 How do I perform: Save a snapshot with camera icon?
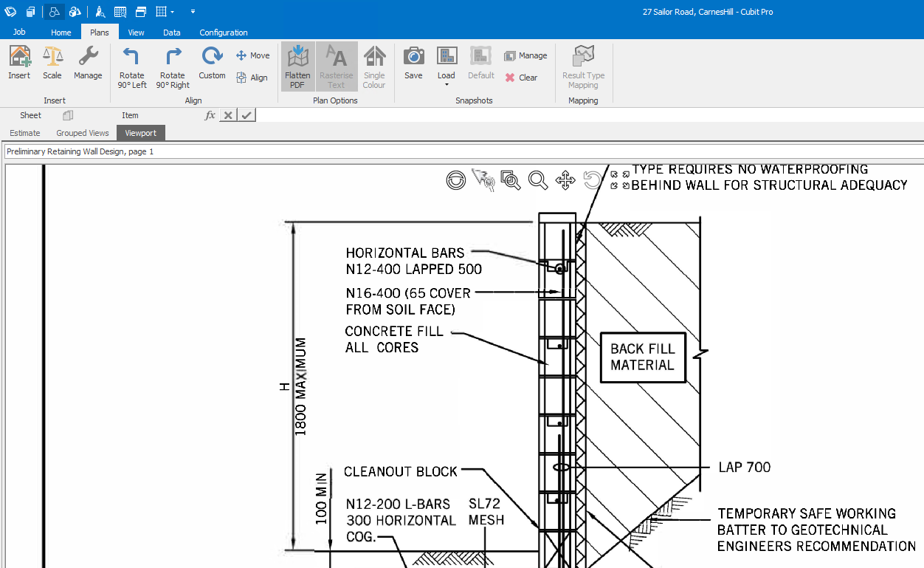[413, 62]
